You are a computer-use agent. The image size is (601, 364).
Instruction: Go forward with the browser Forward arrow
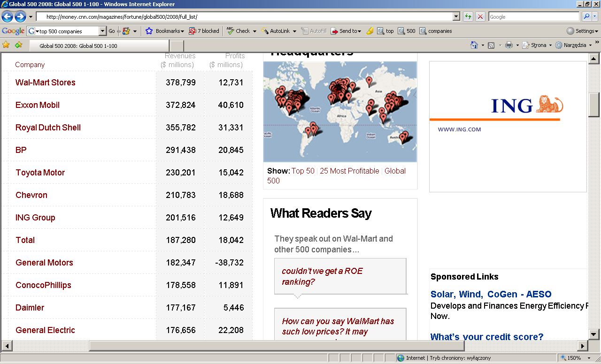pos(20,17)
